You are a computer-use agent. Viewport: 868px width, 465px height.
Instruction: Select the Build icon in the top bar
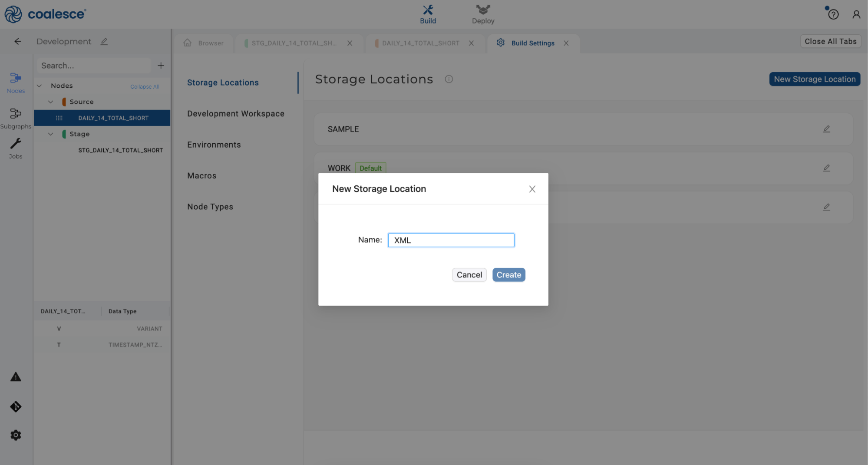(x=428, y=13)
